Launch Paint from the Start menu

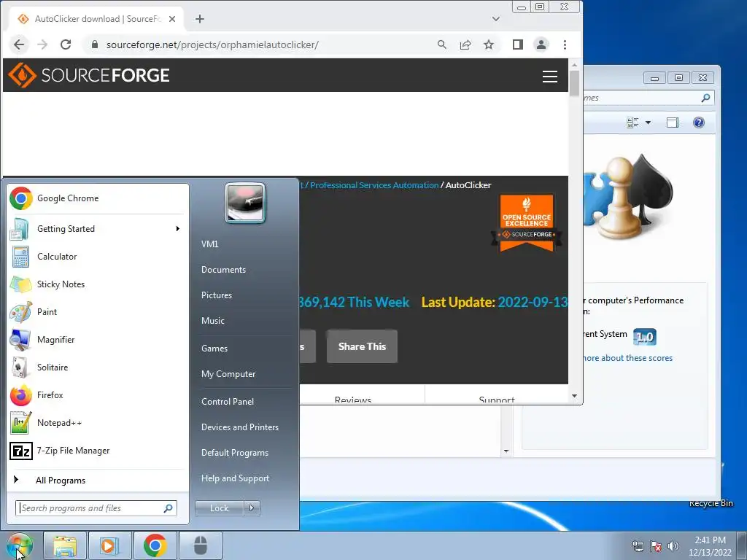[x=98, y=312]
